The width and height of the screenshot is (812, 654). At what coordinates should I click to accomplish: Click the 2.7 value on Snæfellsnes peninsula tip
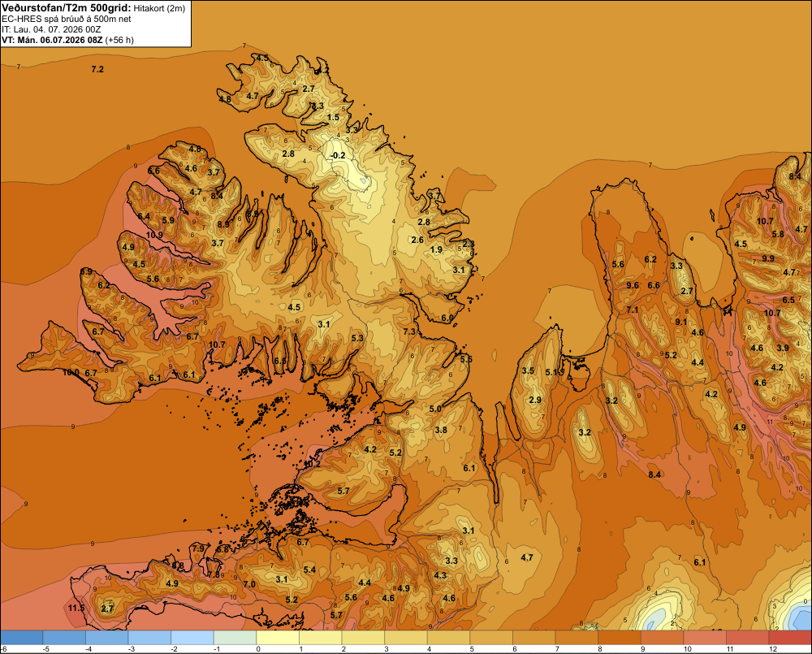107,609
